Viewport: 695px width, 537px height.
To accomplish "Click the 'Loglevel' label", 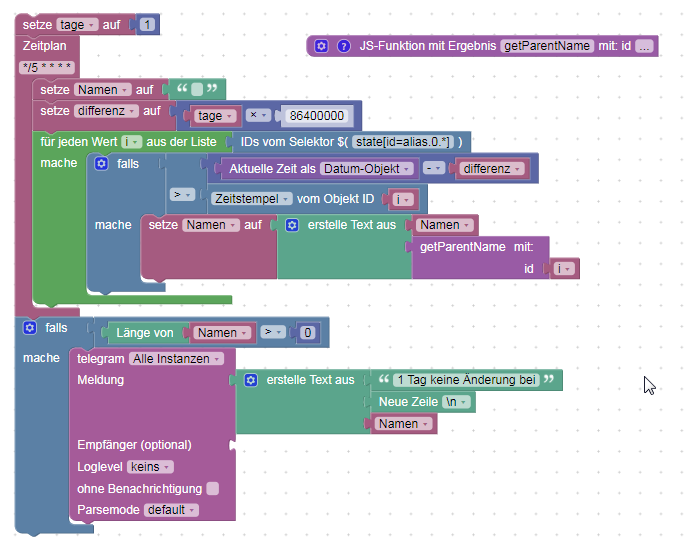I will click(x=100, y=467).
